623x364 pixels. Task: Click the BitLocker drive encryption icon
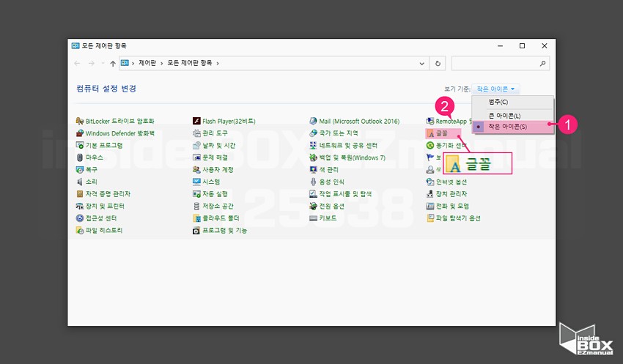[x=80, y=121]
